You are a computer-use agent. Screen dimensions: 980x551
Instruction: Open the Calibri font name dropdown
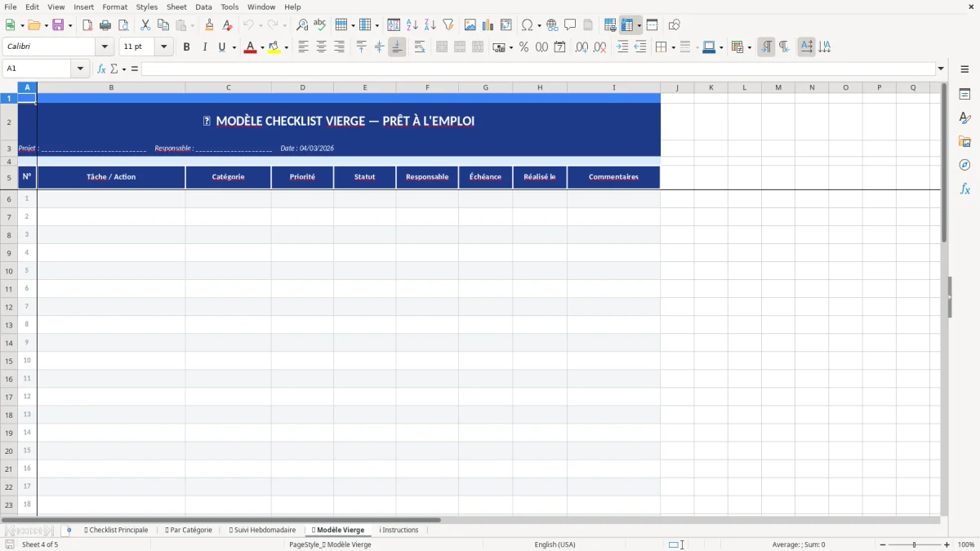[x=105, y=47]
